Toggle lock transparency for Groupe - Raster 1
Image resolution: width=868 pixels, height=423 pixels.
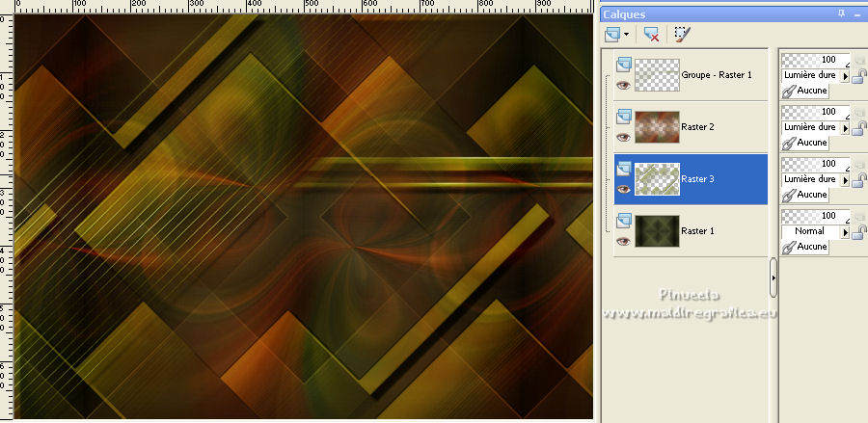tap(858, 76)
